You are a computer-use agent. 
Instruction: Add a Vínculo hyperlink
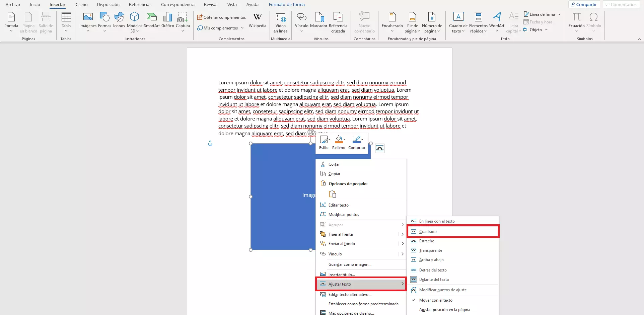pyautogui.click(x=301, y=22)
